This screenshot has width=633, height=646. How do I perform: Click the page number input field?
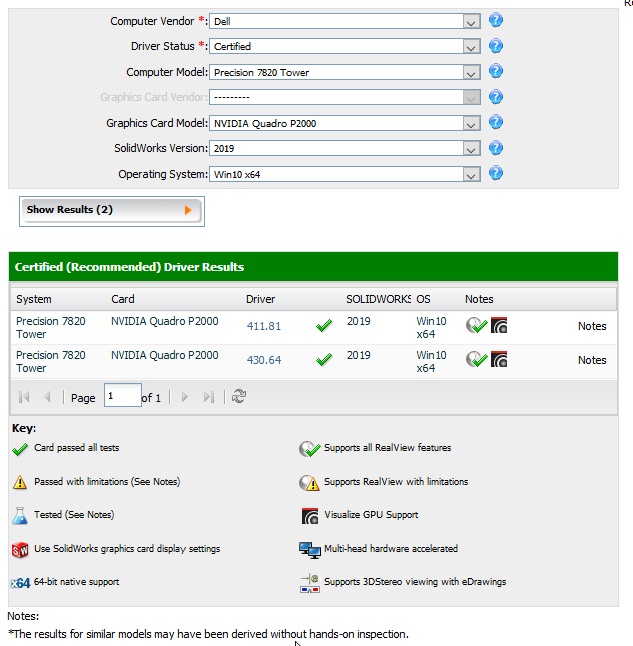coord(123,395)
